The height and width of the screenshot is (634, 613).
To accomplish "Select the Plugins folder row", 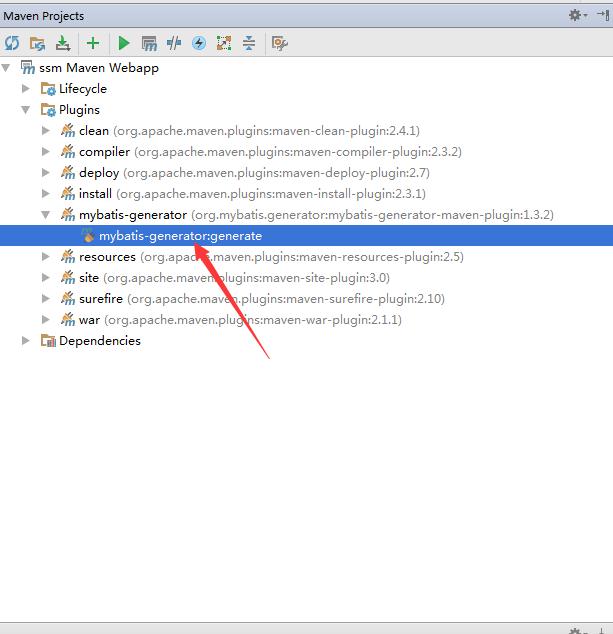I will click(x=306, y=110).
